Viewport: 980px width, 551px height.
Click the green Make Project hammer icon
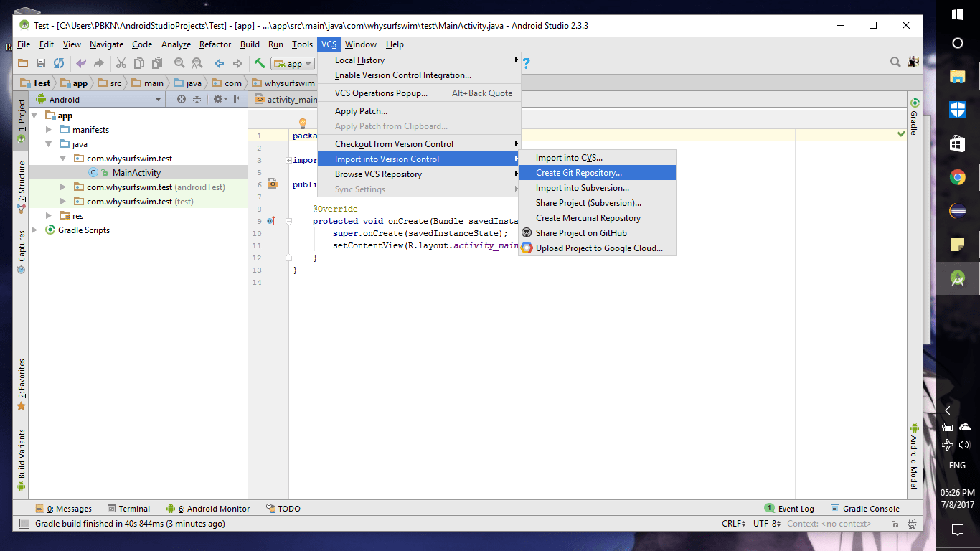pyautogui.click(x=259, y=63)
